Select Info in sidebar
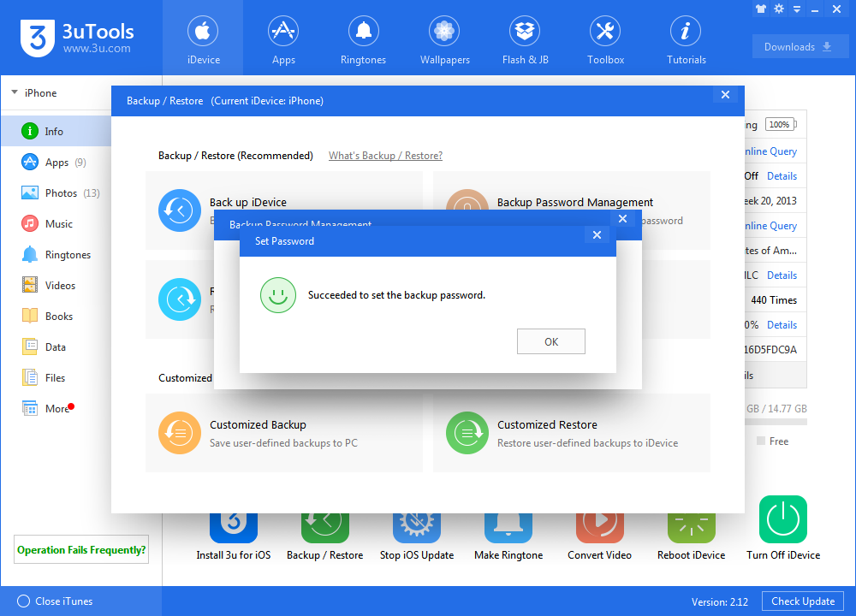Image resolution: width=856 pixels, height=616 pixels. (56, 131)
